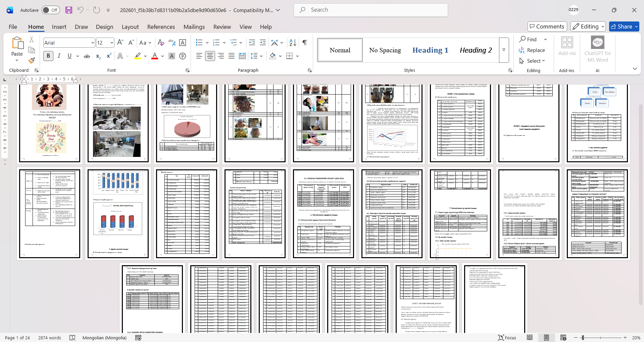Justify text alignment icon
The image size is (644, 342).
232,56
